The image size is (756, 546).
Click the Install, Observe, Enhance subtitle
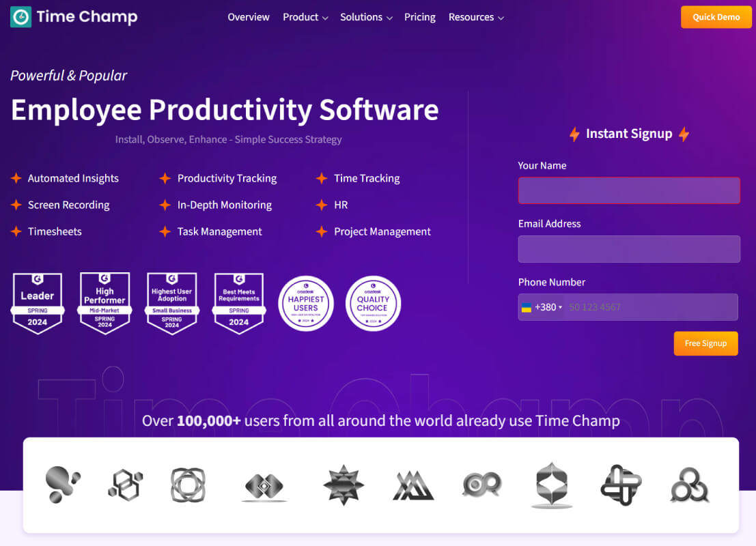(x=228, y=139)
